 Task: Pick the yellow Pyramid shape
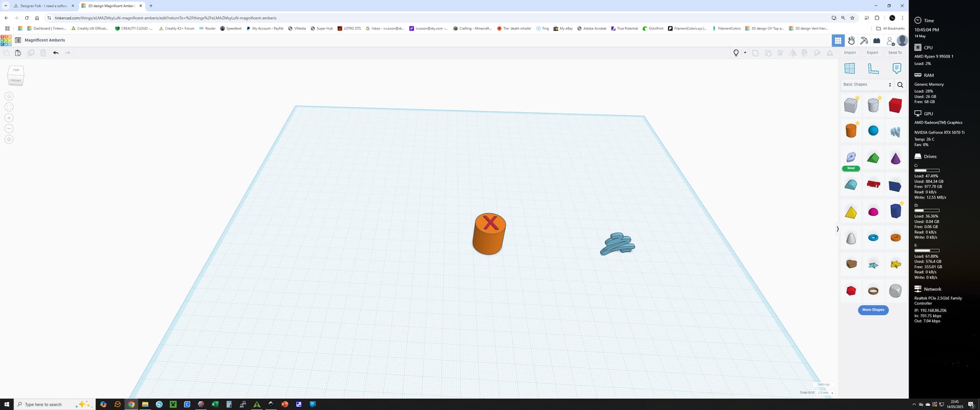click(x=851, y=212)
